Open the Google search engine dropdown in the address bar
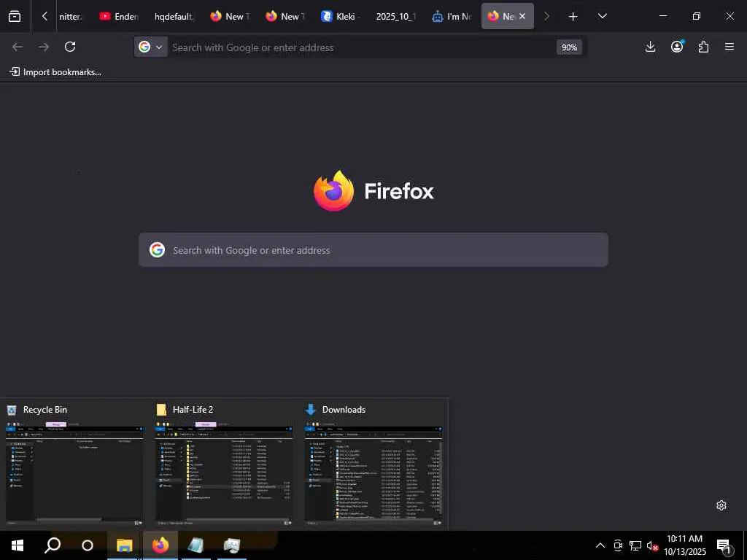The height and width of the screenshot is (560, 747). [150, 47]
